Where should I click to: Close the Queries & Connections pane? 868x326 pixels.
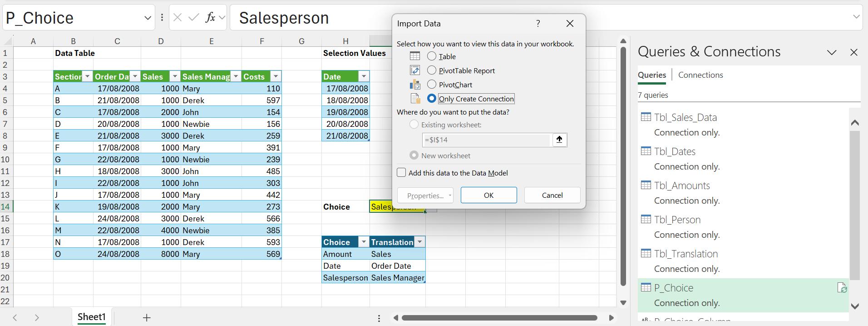(854, 52)
